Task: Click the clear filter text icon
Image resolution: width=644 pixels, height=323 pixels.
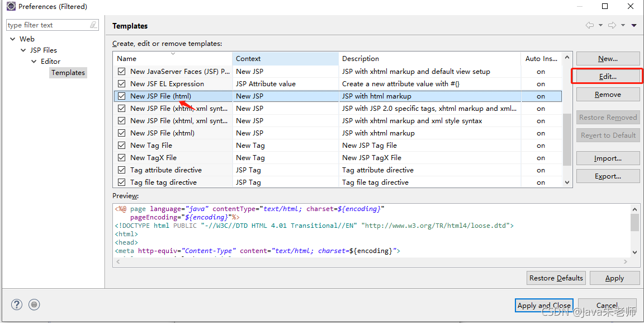Action: tap(93, 25)
